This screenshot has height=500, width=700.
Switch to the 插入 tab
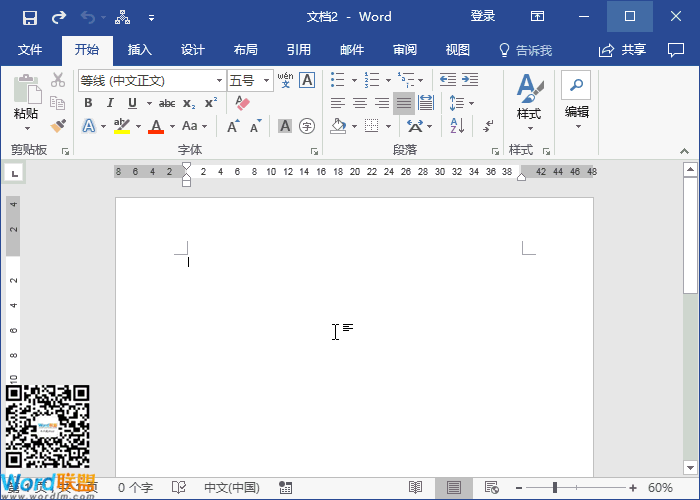[x=140, y=50]
